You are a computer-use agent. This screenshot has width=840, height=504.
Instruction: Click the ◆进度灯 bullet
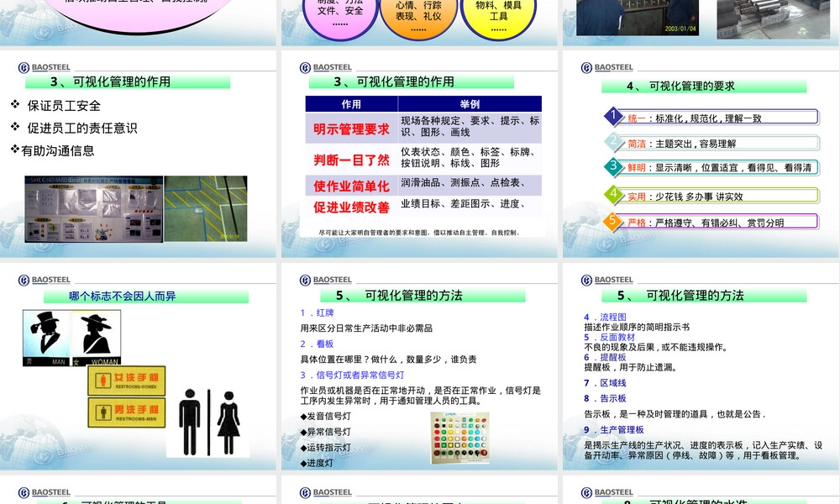point(317,463)
